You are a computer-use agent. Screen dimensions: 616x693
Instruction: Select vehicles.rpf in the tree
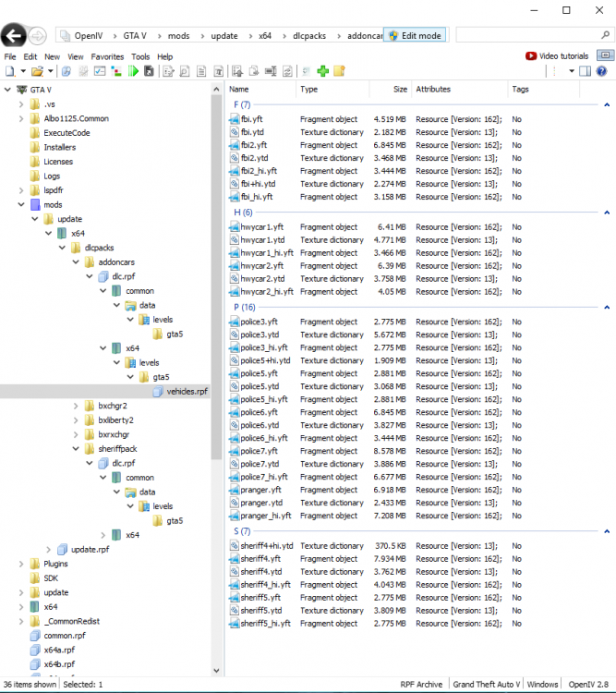(187, 392)
